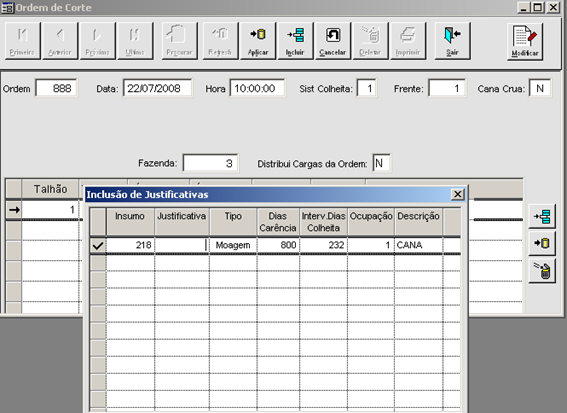
Task: Click the Ordem field showing 888
Action: pos(56,88)
